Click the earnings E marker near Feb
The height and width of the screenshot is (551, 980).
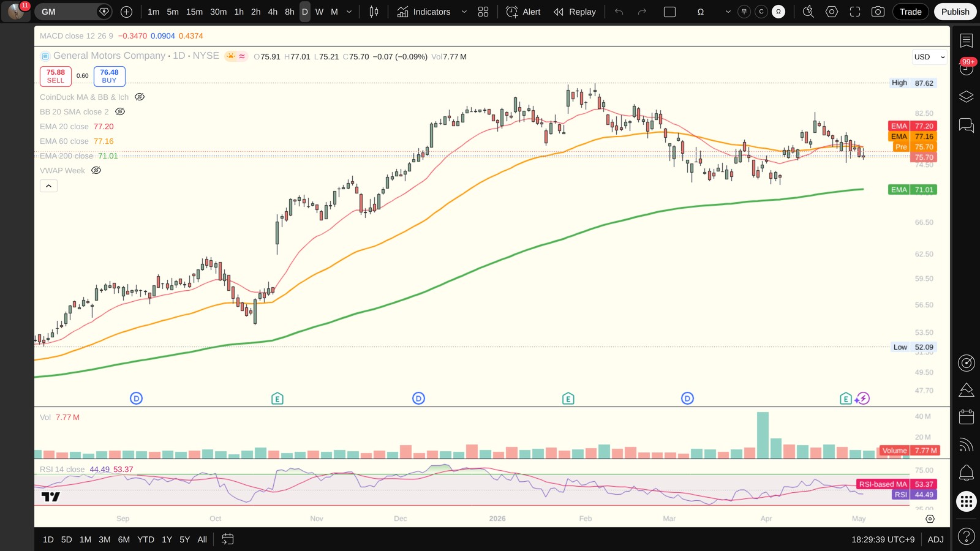pyautogui.click(x=568, y=399)
